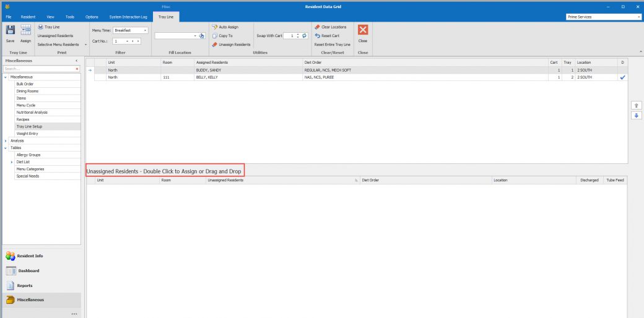Click the sidebar Search input field

coord(38,69)
